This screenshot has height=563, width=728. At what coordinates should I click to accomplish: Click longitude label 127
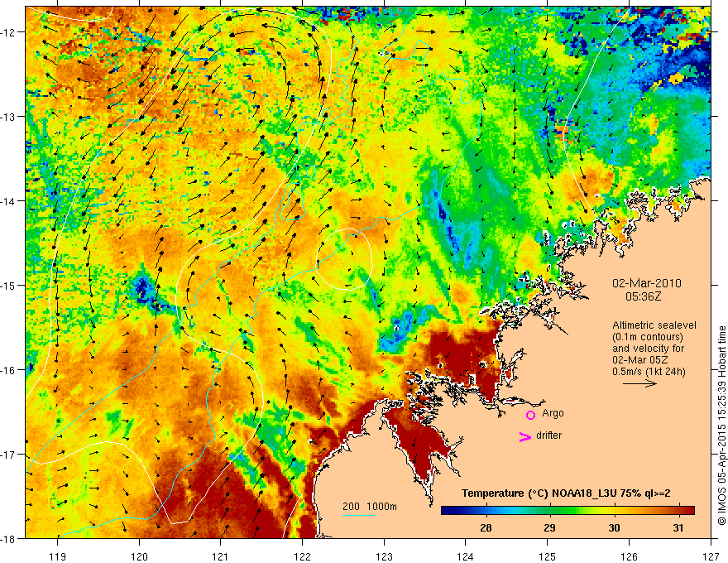pyautogui.click(x=711, y=556)
